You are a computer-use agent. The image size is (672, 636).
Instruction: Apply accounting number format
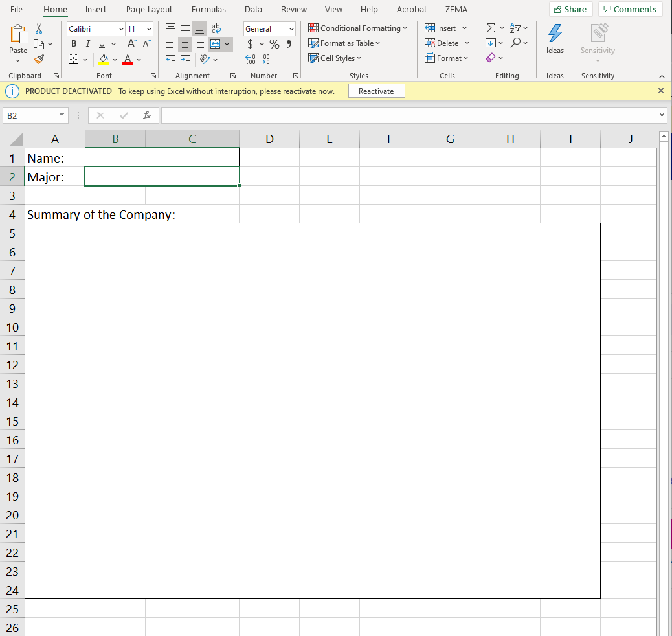point(252,43)
